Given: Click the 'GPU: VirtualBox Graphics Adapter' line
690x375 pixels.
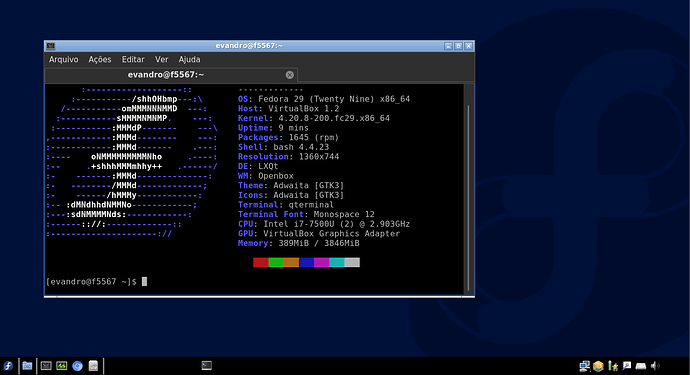Looking at the screenshot, I should [x=319, y=234].
